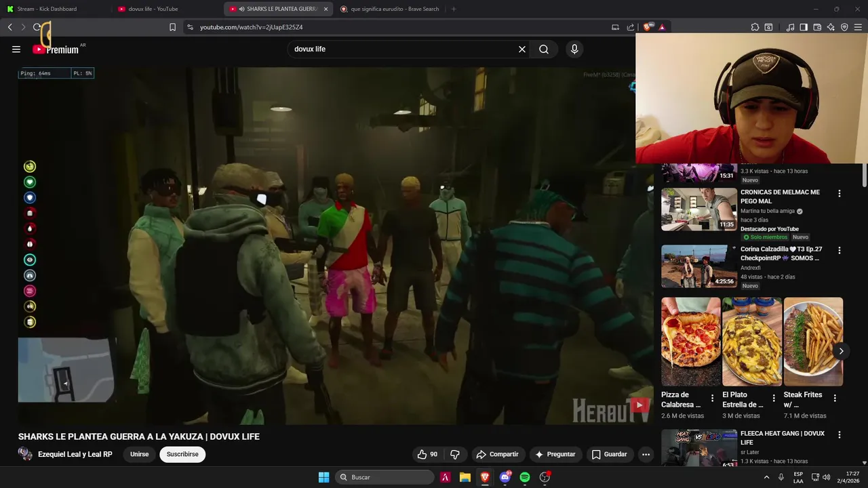868x488 pixels.
Task: Dislike the video with thumbs down
Action: coord(455,454)
